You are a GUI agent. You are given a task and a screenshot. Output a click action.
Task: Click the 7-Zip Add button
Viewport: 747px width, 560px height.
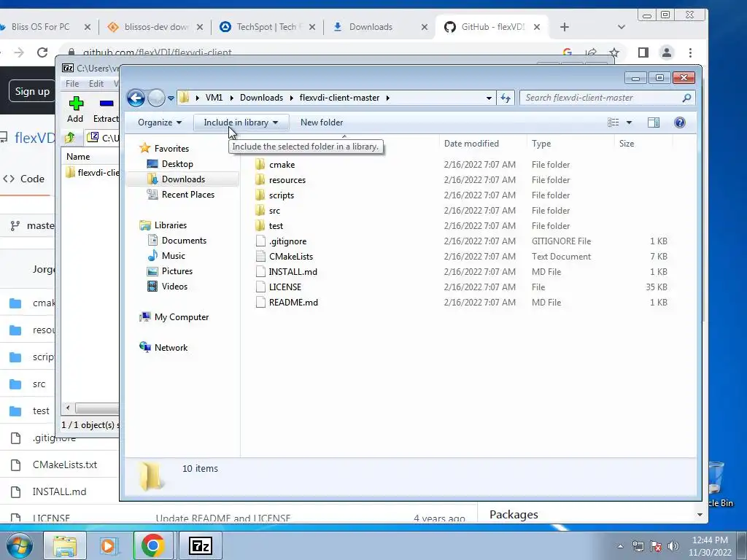pyautogui.click(x=75, y=109)
